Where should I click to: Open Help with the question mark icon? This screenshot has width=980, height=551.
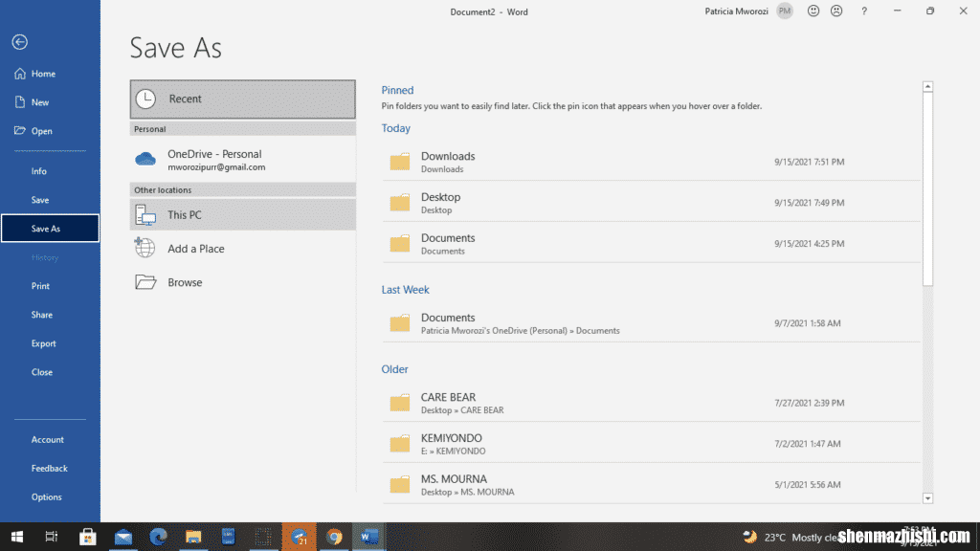(864, 11)
